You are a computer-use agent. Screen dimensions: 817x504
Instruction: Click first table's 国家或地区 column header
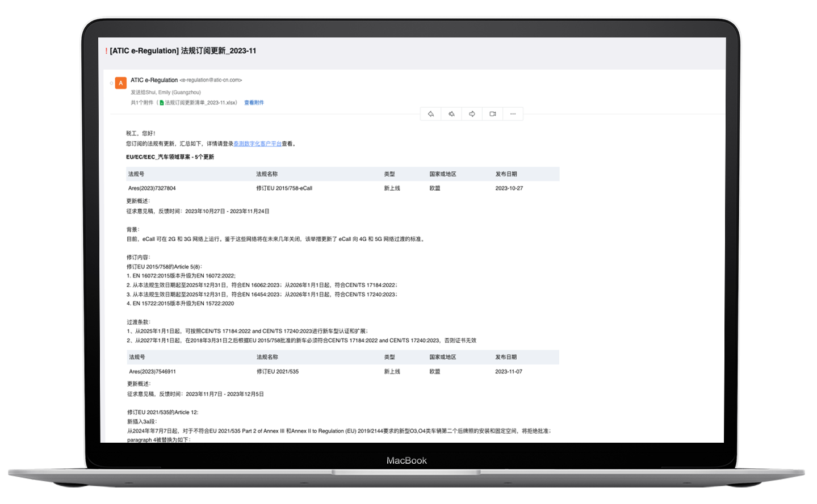click(443, 174)
